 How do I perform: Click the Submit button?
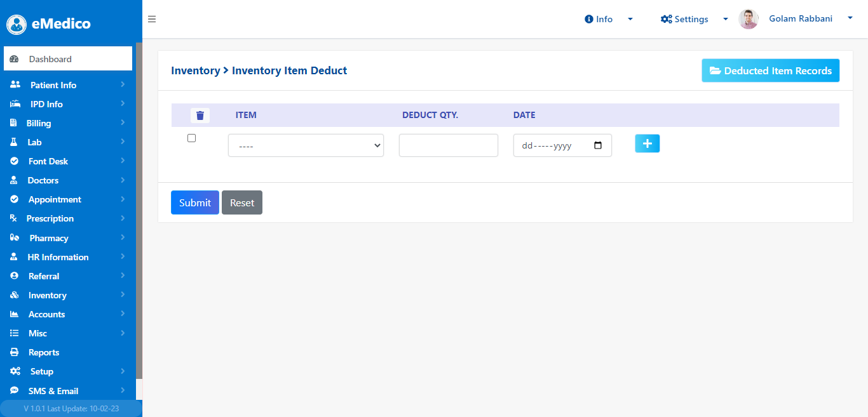pyautogui.click(x=195, y=202)
